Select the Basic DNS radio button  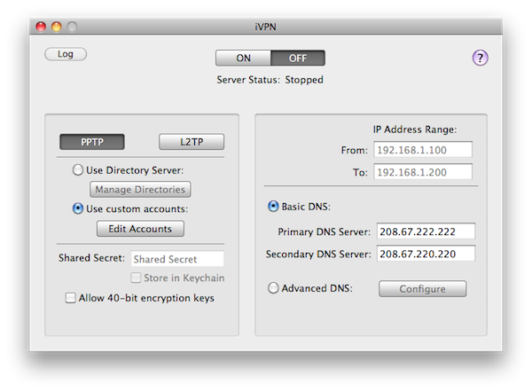click(x=273, y=207)
